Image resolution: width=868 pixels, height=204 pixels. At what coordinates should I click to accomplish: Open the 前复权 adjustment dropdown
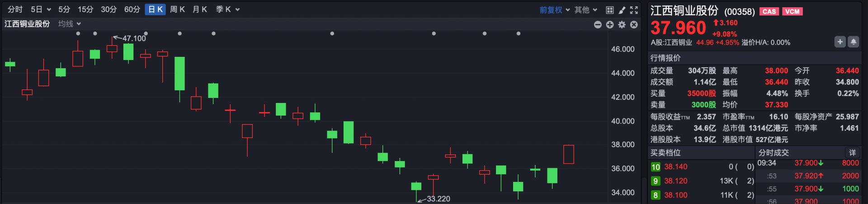[554, 10]
